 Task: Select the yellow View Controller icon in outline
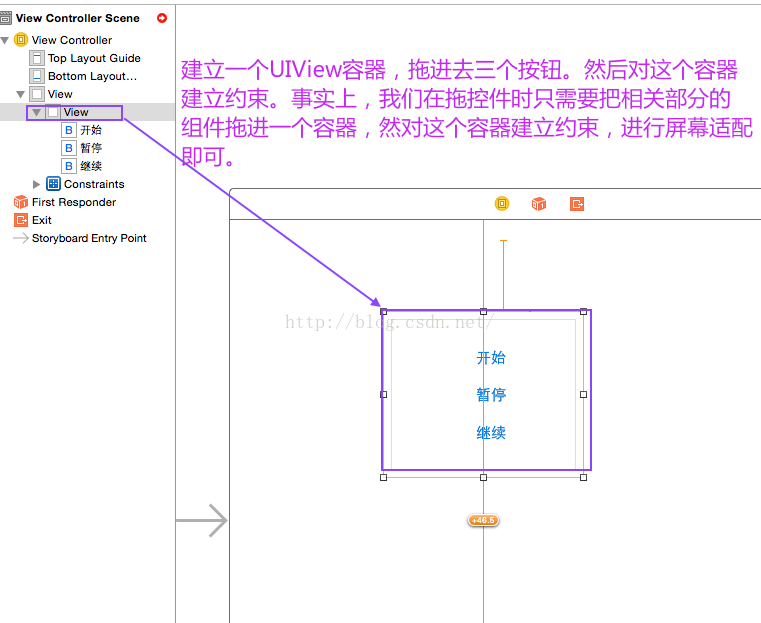pyautogui.click(x=21, y=40)
